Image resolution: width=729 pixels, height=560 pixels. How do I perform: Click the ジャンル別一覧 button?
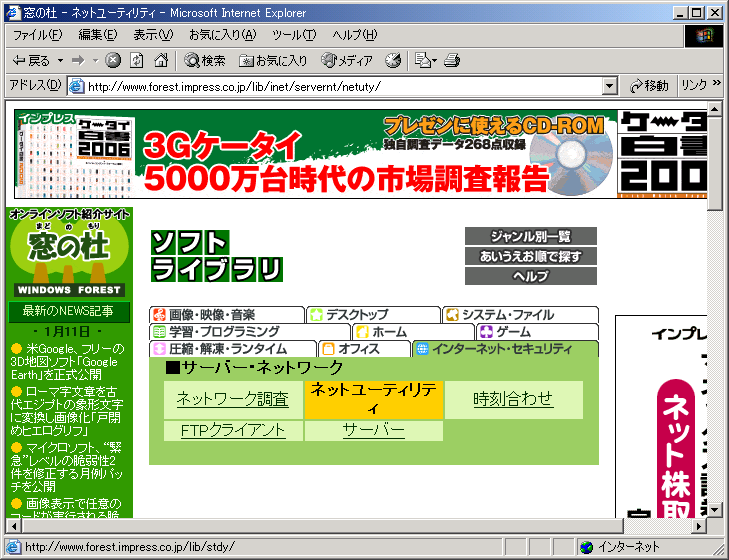pos(530,236)
